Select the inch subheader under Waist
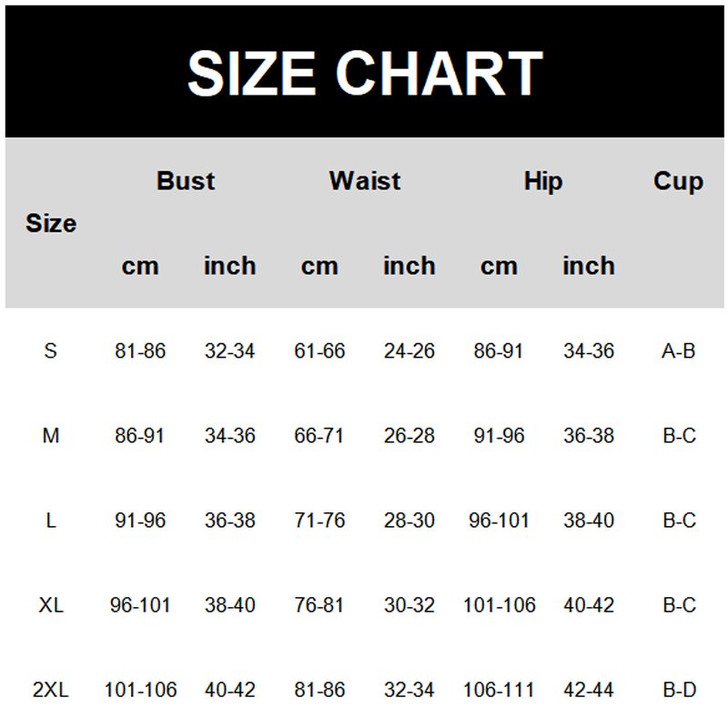 409,266
